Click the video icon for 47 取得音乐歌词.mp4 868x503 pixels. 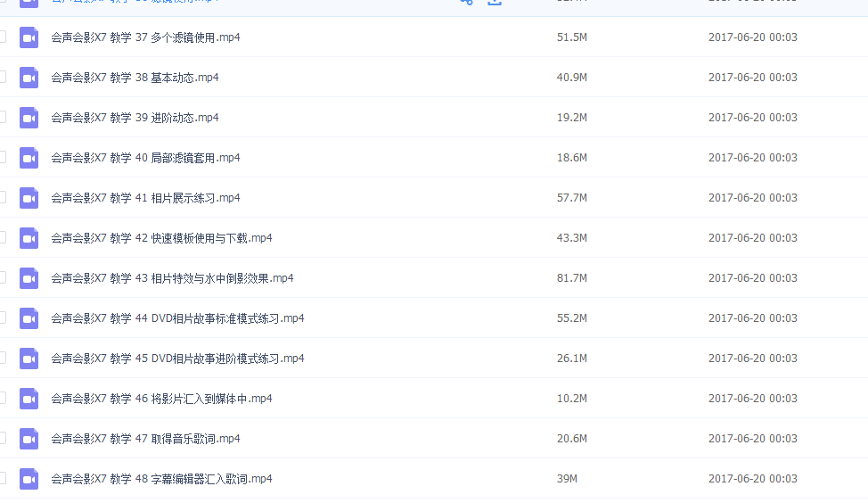pyautogui.click(x=29, y=440)
